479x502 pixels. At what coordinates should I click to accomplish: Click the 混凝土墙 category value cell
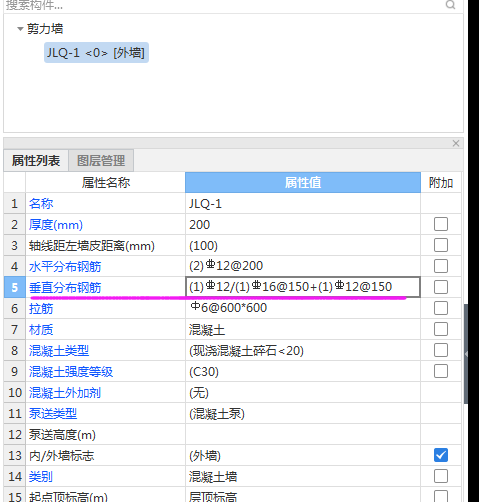point(303,477)
